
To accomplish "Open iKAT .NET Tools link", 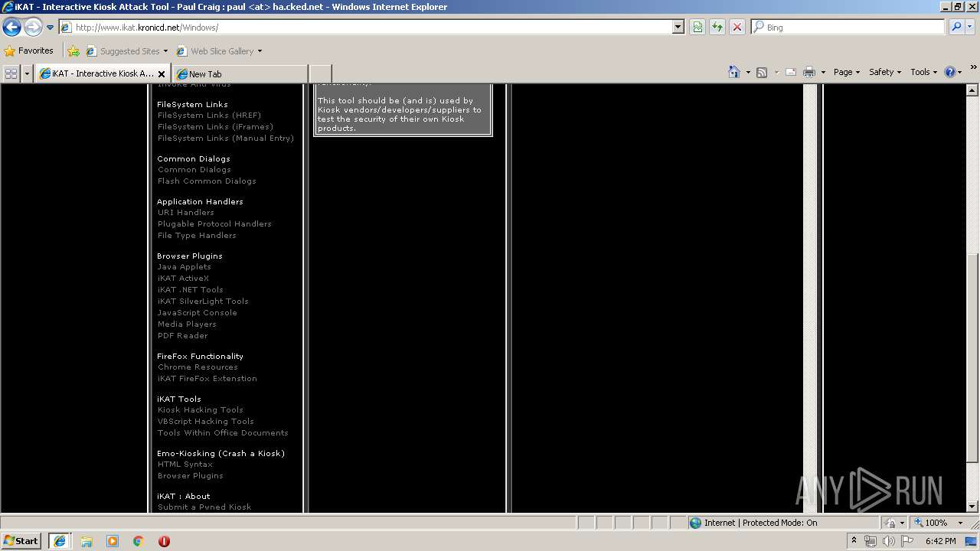I will point(191,290).
